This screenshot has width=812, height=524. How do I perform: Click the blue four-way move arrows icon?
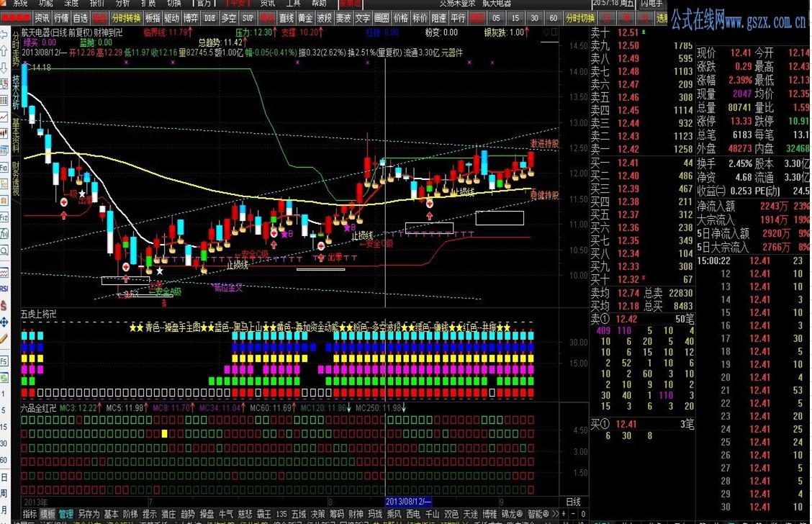pos(4,322)
